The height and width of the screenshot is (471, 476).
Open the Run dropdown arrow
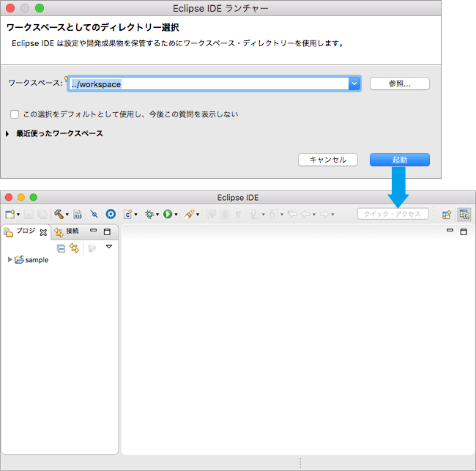tap(176, 215)
